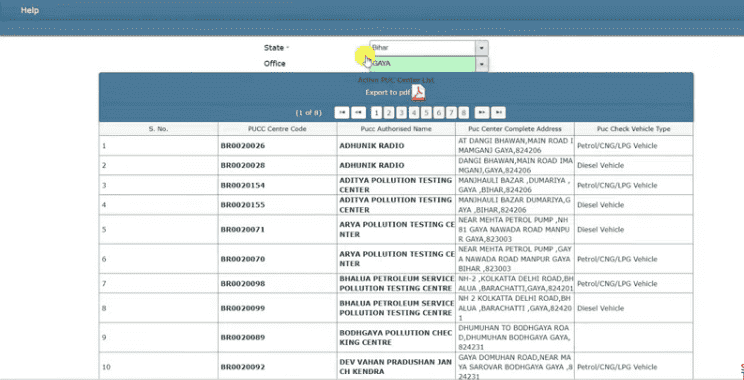Screen dimensions: 744x380
Task: Select centre code BR0020092
Action: pyautogui.click(x=243, y=367)
